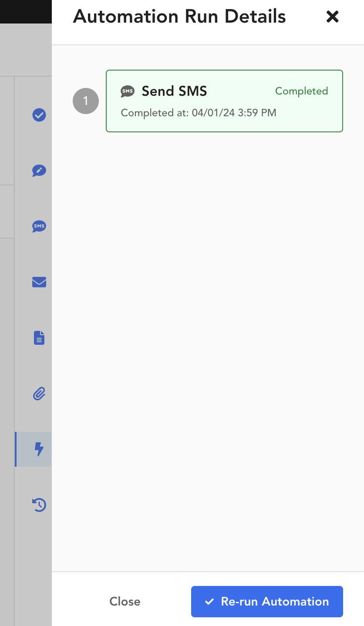Image resolution: width=364 pixels, height=626 pixels.
Task: Click the Close text button
Action: click(125, 602)
